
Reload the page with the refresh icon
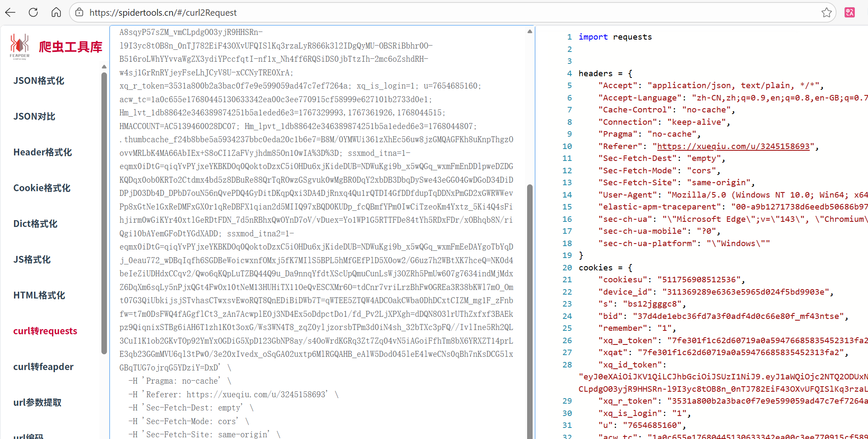pyautogui.click(x=33, y=12)
